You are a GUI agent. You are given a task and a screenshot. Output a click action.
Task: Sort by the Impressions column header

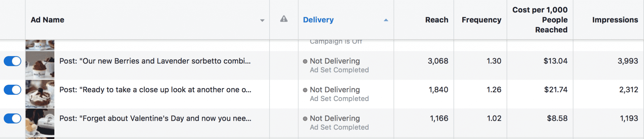(x=615, y=20)
